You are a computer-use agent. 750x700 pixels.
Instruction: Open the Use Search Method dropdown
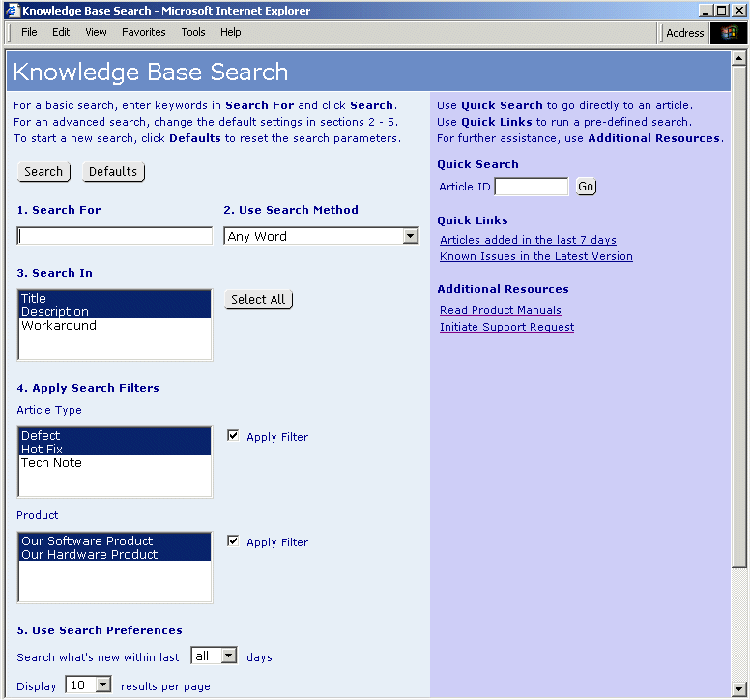click(x=410, y=236)
